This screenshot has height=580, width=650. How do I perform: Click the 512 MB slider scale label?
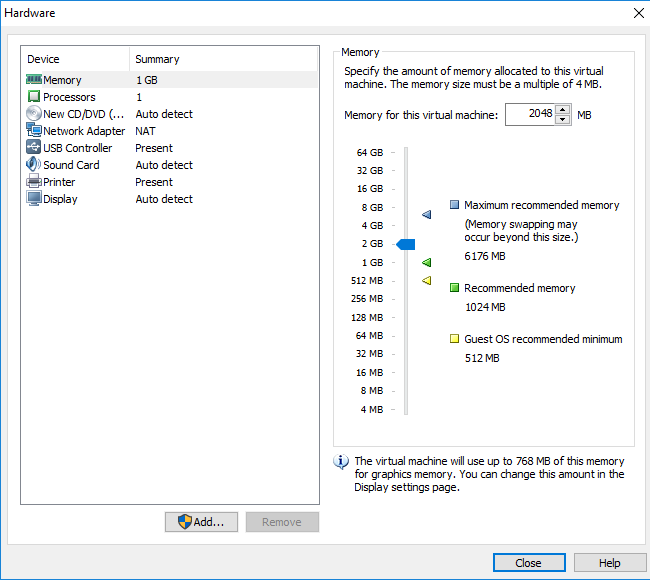(367, 281)
